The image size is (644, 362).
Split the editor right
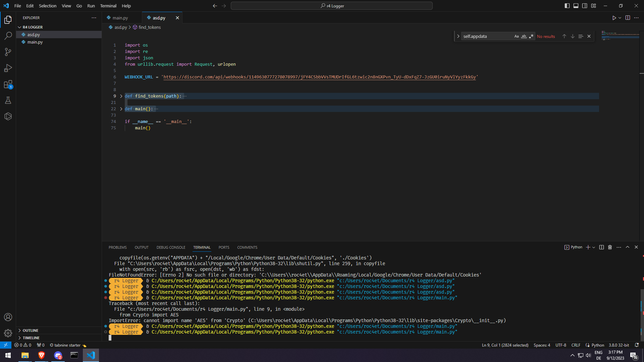tap(628, 18)
